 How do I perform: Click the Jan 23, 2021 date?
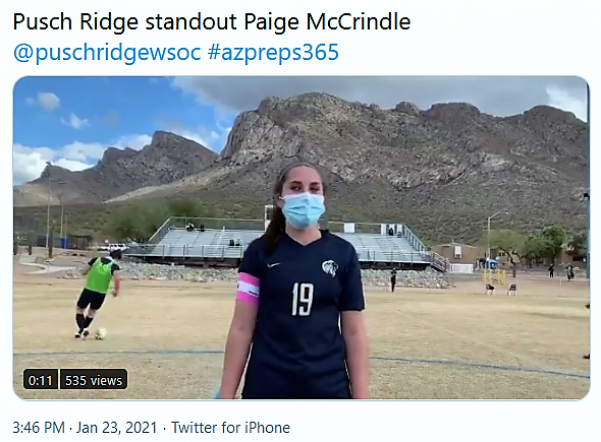(x=117, y=427)
